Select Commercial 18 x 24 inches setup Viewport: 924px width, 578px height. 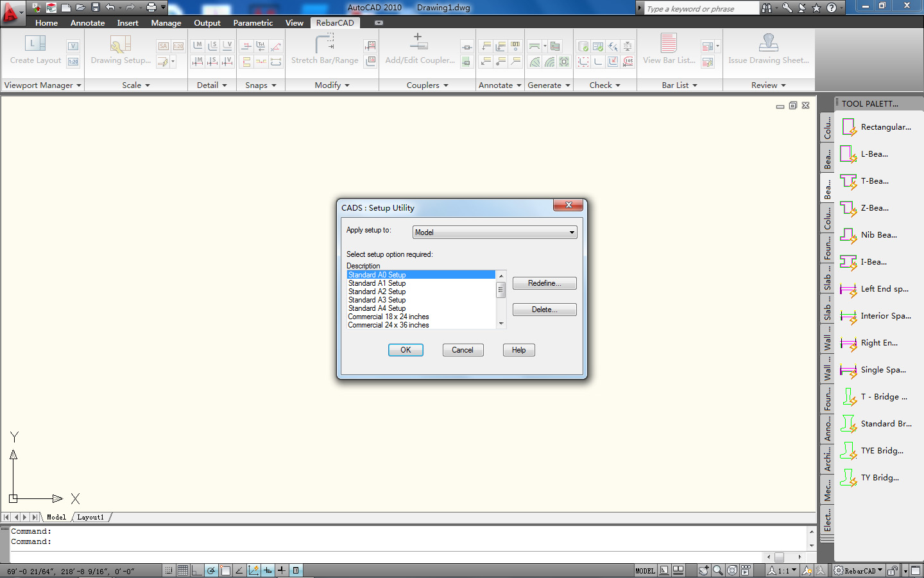421,317
